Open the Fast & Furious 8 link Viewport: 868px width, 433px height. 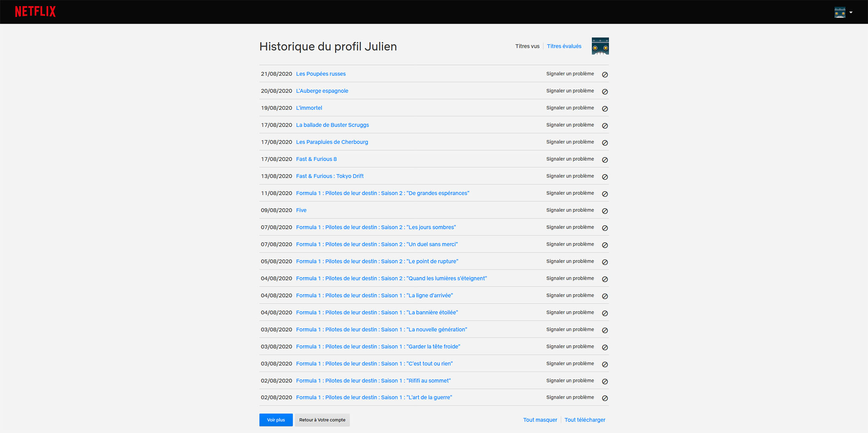tap(316, 159)
